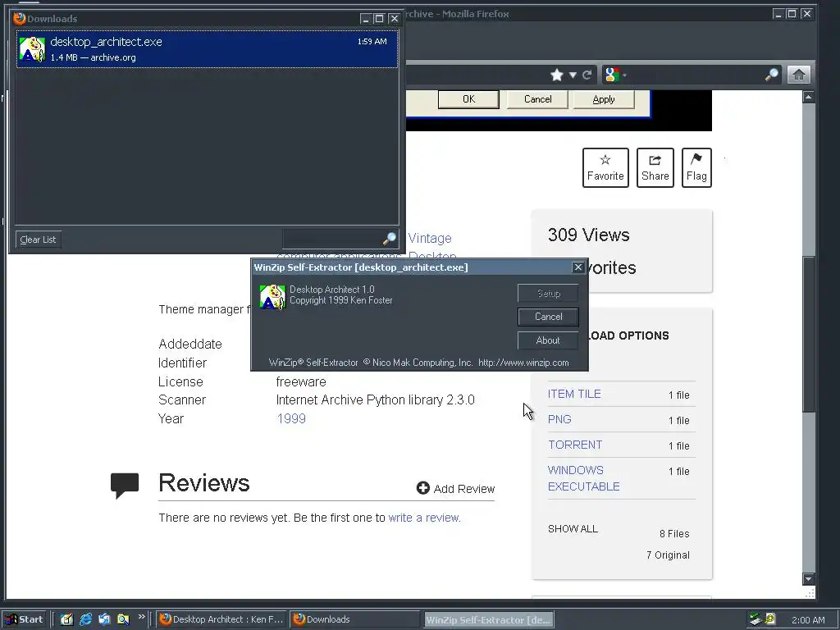Click the 309 Views text
Image resolution: width=840 pixels, height=630 pixels.
(588, 235)
